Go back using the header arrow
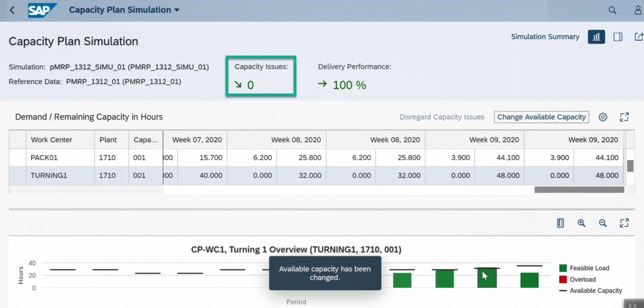Image resolution: width=644 pixels, height=308 pixels. (x=12, y=10)
